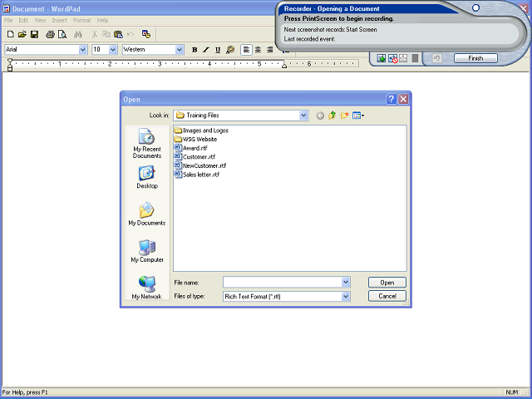Image resolution: width=532 pixels, height=399 pixels.
Task: Select the Images and Logos folder
Action: click(201, 131)
